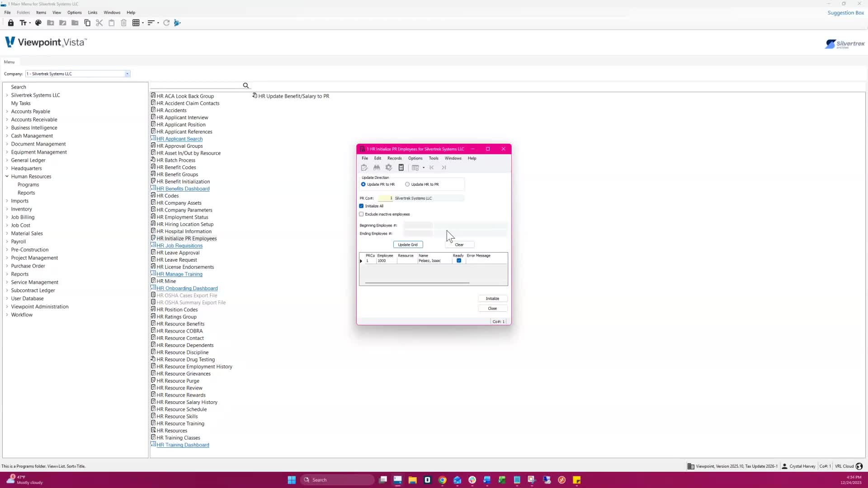Screen dimensions: 868x488
Task: Click the refresh icon in main toolbar
Action: coord(166,23)
